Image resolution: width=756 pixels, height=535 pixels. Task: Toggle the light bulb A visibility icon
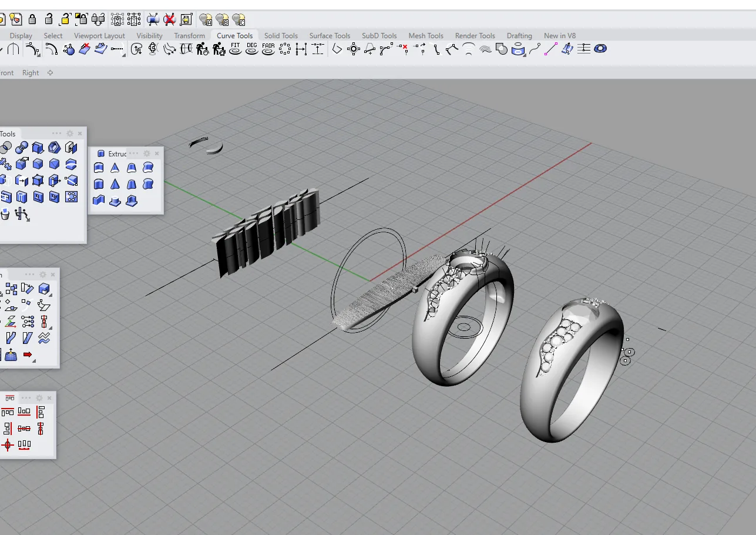(x=205, y=20)
